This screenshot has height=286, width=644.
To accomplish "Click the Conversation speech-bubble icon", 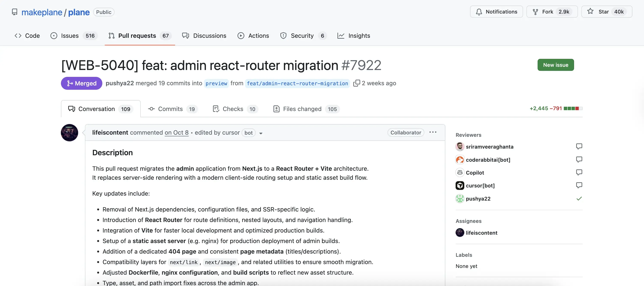I will [71, 109].
